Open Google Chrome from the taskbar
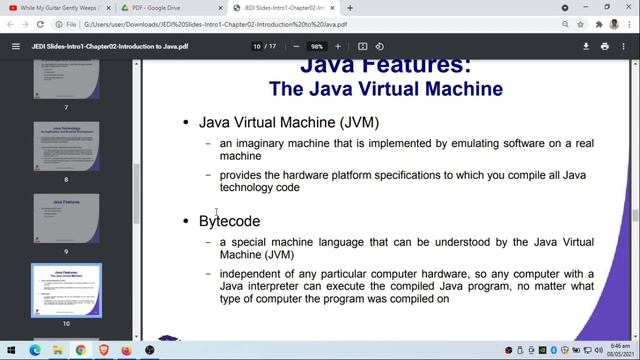Screen dimensions: 640x360 click(80, 350)
